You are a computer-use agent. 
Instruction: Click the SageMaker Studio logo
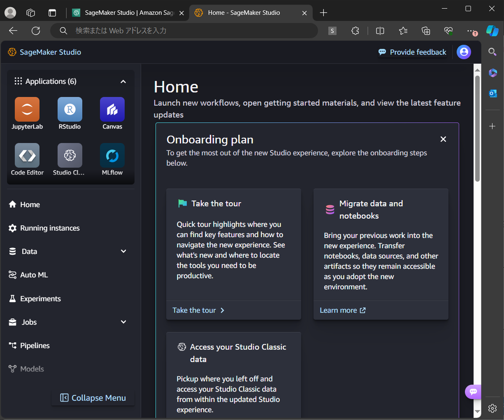44,52
